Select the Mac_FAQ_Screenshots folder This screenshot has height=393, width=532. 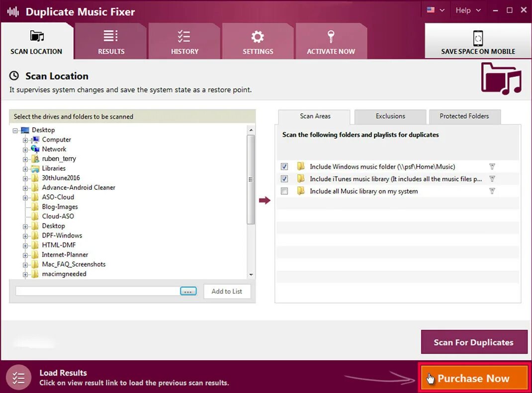click(74, 264)
